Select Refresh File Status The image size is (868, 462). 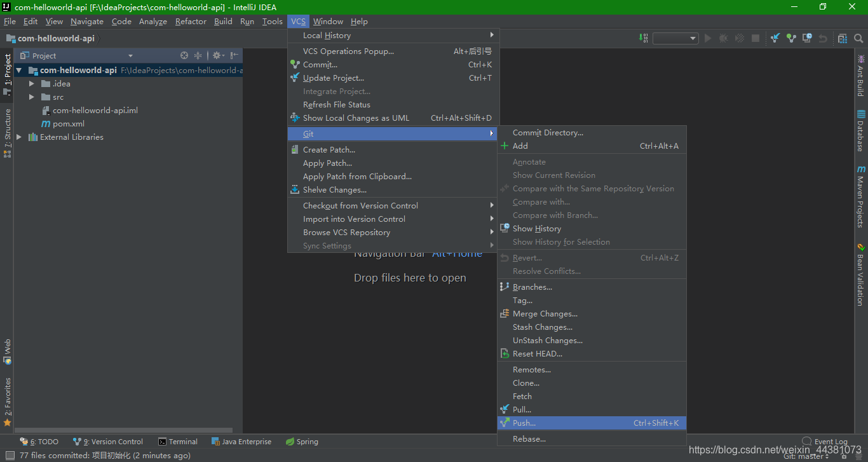[393, 105]
